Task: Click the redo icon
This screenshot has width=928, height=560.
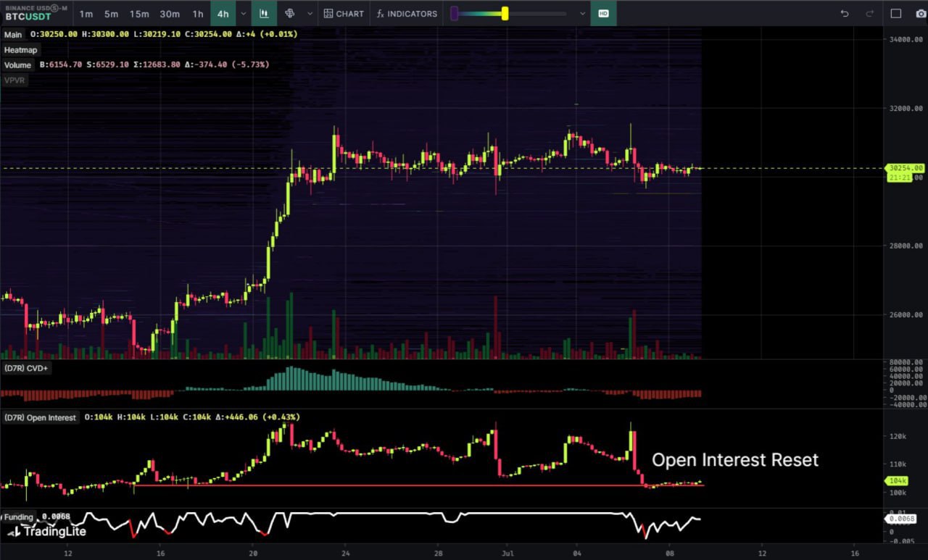Action: coord(870,14)
